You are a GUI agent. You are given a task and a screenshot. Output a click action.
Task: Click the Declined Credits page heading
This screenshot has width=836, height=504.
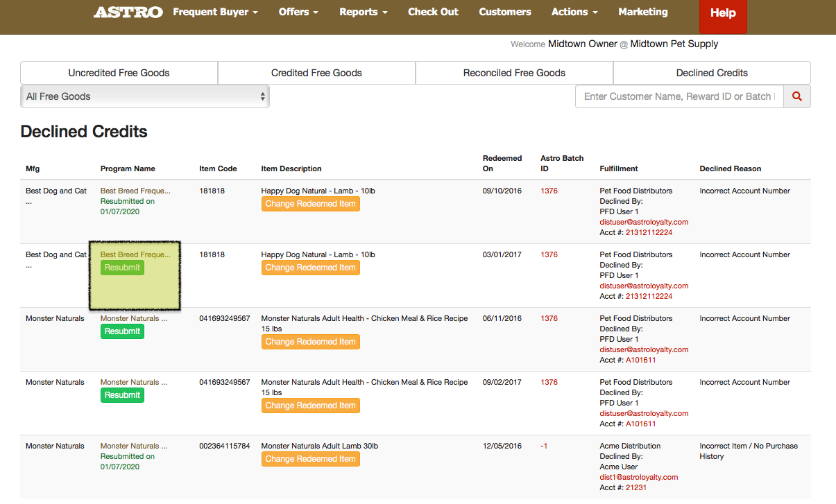(x=84, y=132)
